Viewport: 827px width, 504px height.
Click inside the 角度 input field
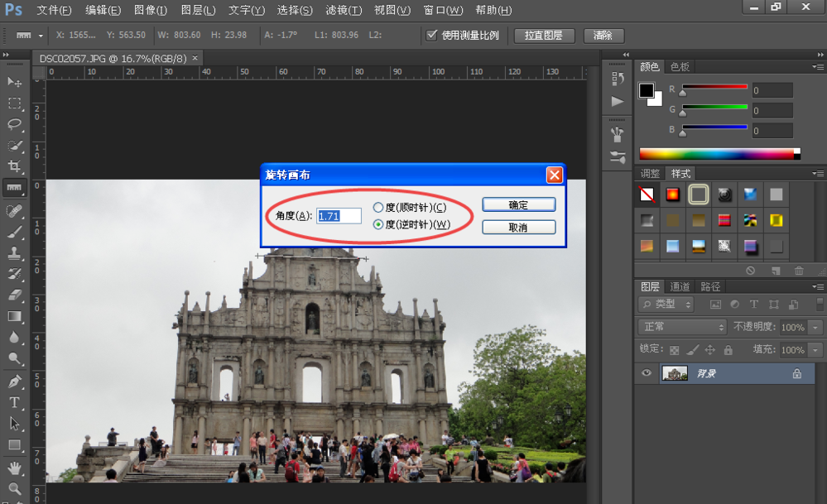click(339, 215)
